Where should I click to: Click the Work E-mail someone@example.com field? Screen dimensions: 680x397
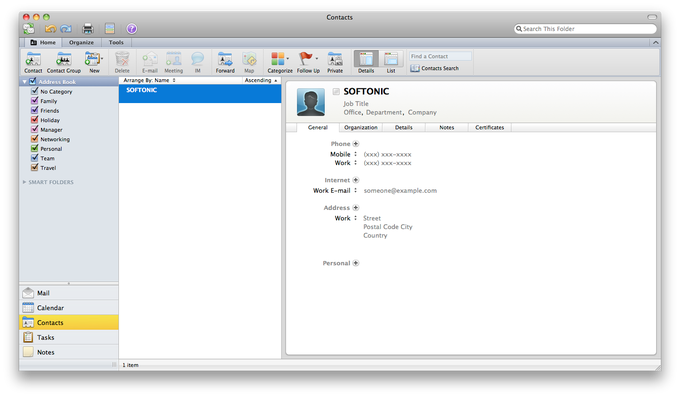(x=400, y=190)
